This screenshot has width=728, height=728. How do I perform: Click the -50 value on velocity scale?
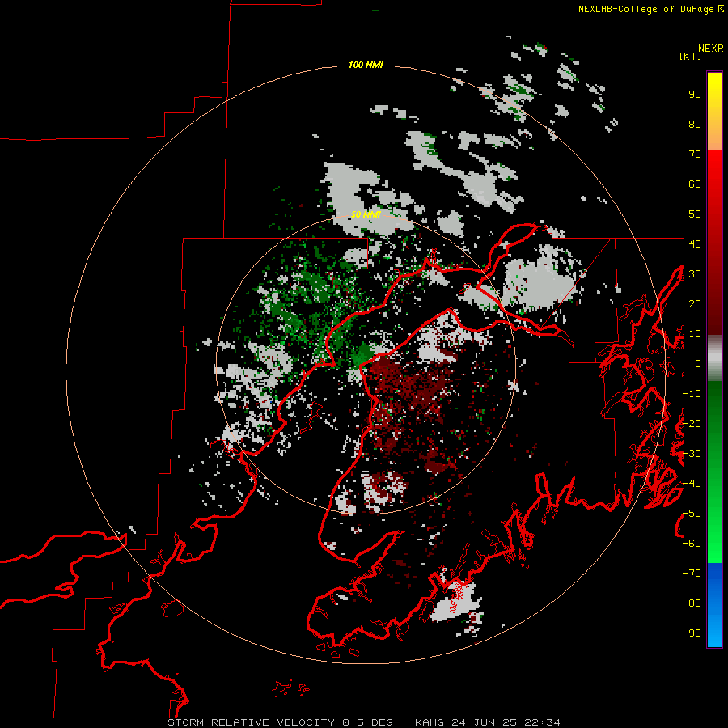[692, 514]
